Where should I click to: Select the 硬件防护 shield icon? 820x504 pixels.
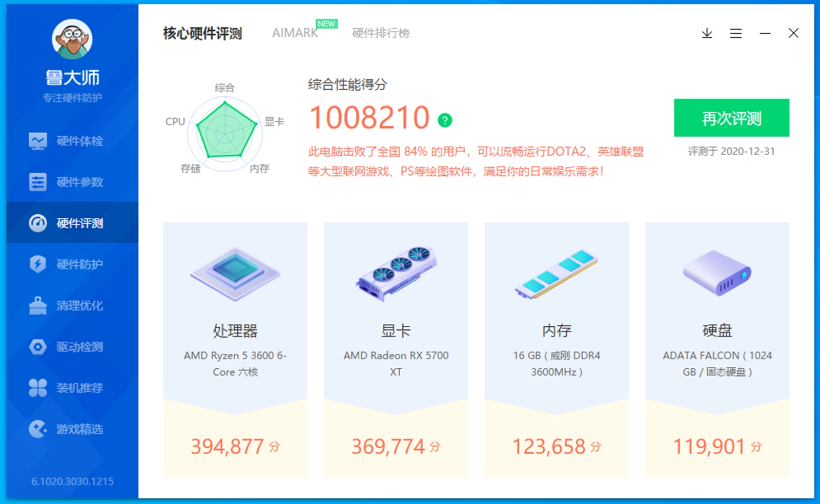click(37, 264)
